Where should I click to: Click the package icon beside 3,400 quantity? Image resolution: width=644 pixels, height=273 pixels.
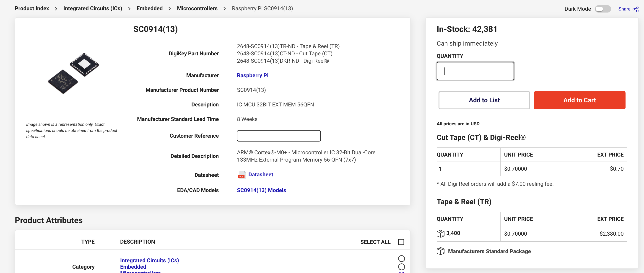pos(440,233)
